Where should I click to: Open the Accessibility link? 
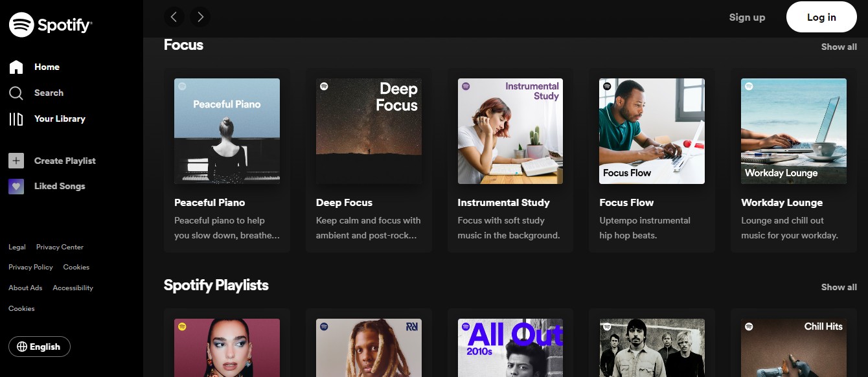73,288
